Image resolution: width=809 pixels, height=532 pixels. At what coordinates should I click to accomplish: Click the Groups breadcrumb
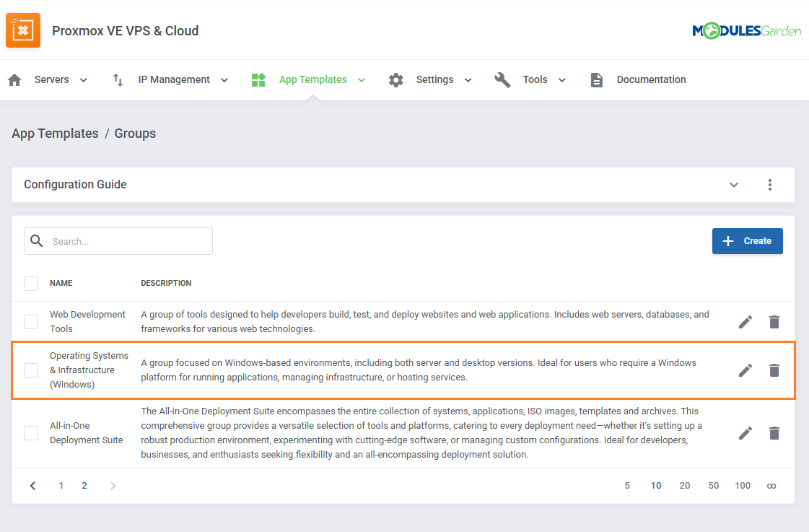(135, 133)
